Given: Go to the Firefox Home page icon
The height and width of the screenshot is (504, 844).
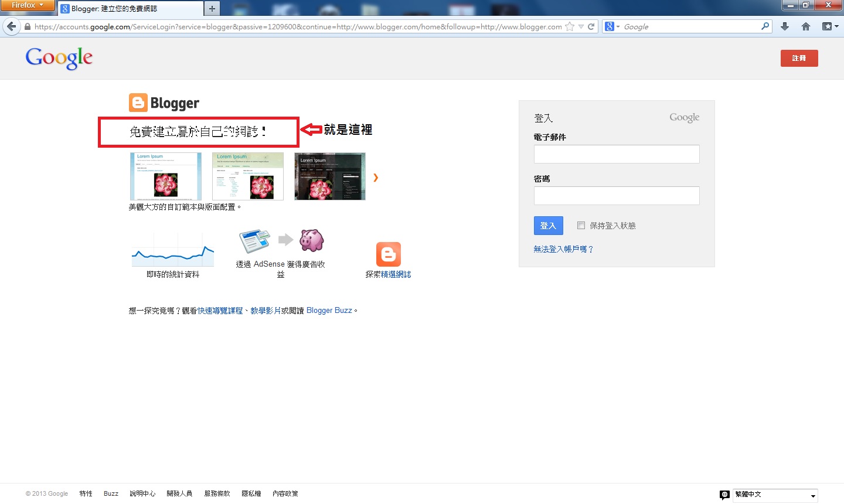Looking at the screenshot, I should coord(806,26).
